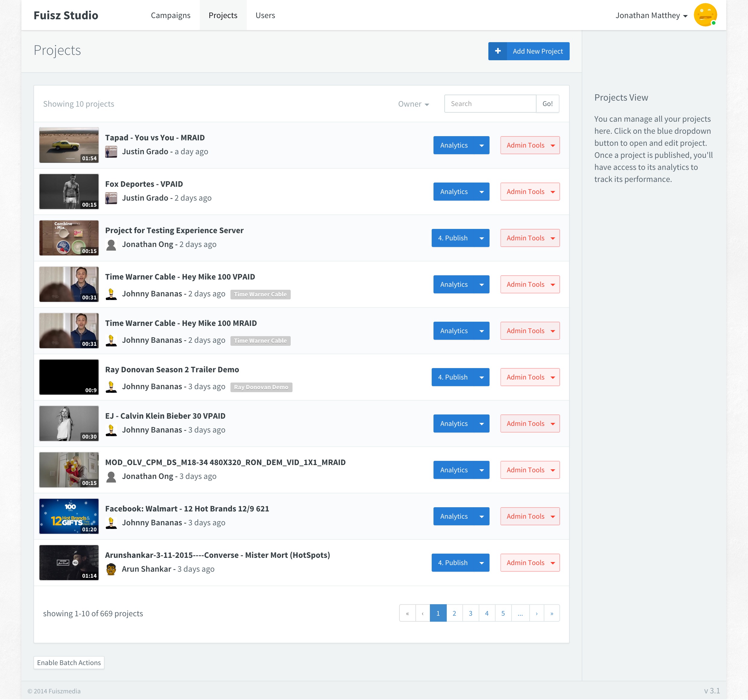Open the Campaigns tab
The width and height of the screenshot is (748, 700).
pos(171,15)
